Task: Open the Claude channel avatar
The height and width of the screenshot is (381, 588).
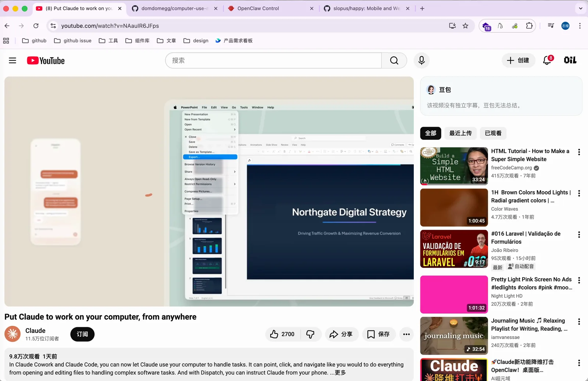Action: tap(12, 334)
